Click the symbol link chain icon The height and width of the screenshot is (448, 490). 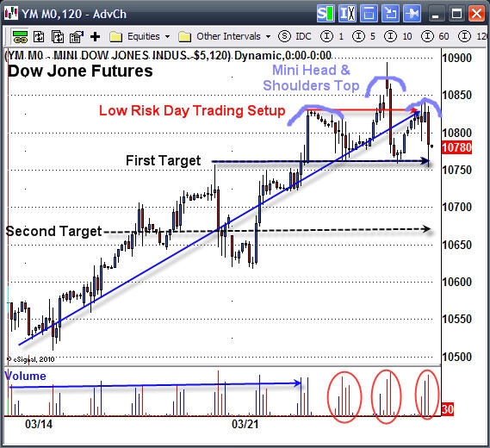(x=21, y=37)
